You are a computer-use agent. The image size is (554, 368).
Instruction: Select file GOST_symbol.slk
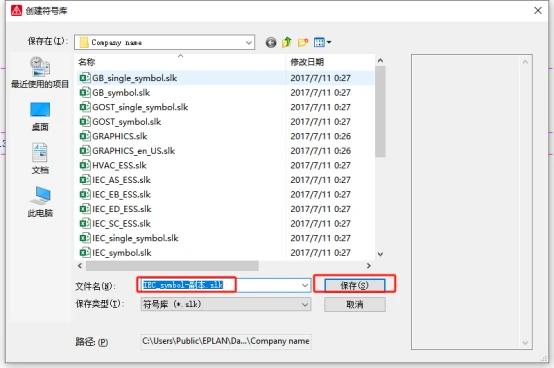tap(126, 122)
